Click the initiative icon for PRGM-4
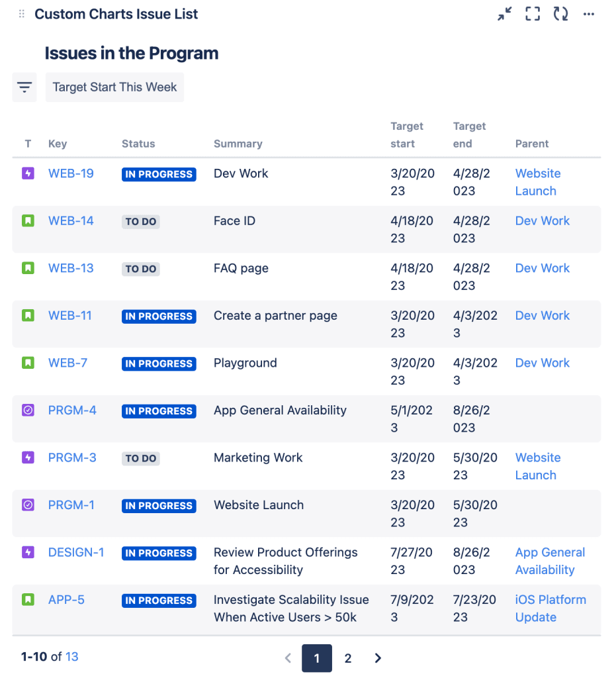The height and width of the screenshot is (678, 616). click(28, 411)
